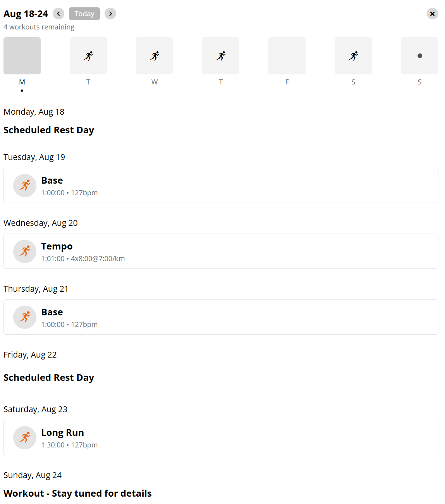Open the Tempo workout card
This screenshot has width=445, height=504.
point(221,251)
